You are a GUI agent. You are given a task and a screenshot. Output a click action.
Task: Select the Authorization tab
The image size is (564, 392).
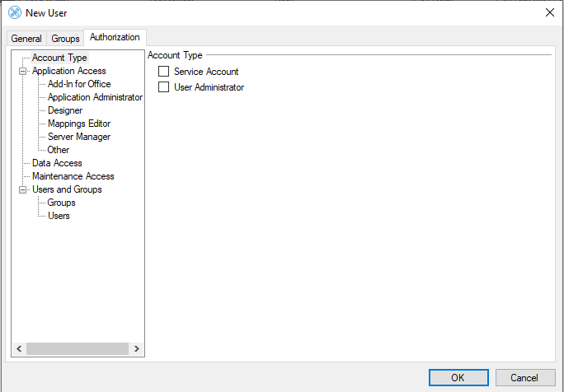(x=115, y=38)
